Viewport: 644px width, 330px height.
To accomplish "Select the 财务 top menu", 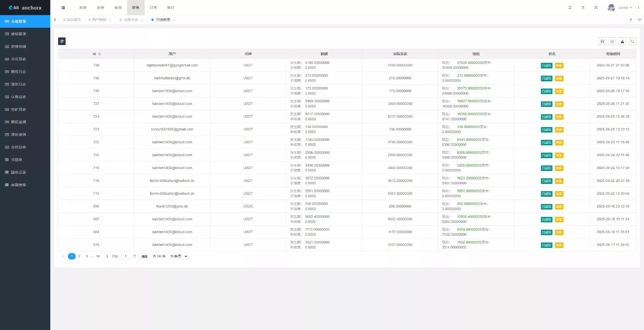I will [136, 8].
